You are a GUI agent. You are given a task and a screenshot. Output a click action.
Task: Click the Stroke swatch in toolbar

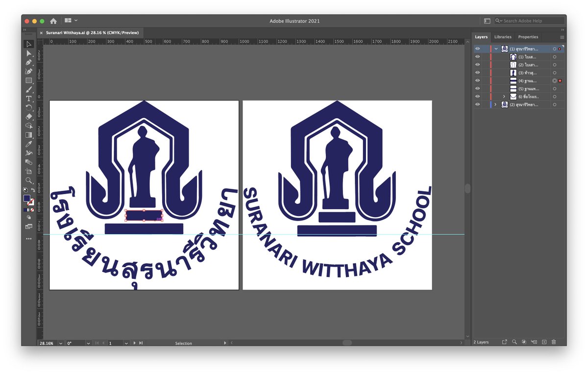point(31,202)
